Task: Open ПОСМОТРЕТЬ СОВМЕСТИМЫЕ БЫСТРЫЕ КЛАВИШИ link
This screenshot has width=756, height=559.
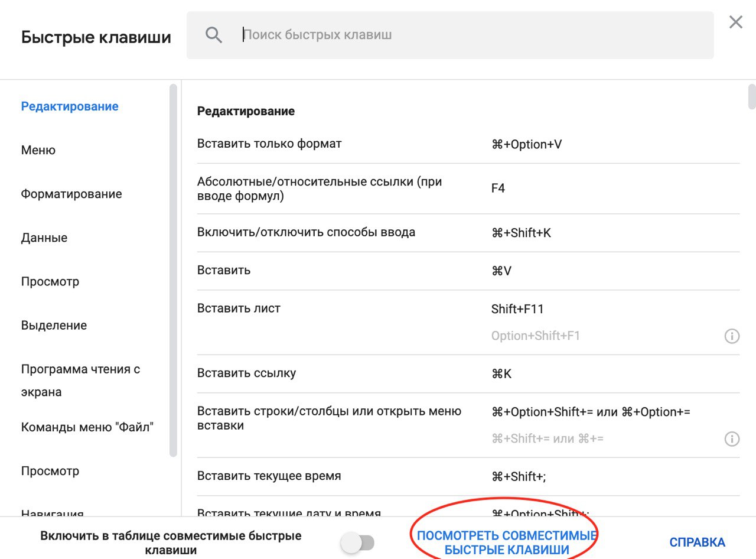Action: [507, 542]
